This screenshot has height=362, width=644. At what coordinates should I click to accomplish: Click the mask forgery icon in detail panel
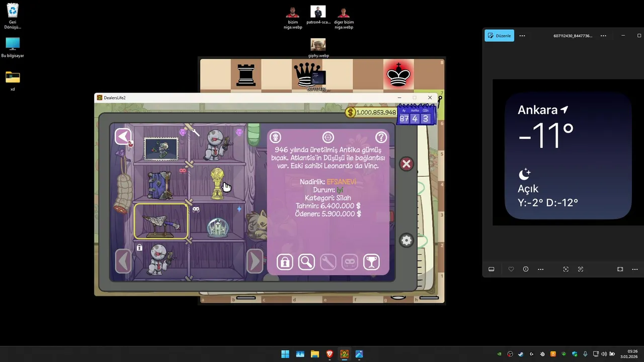click(350, 262)
